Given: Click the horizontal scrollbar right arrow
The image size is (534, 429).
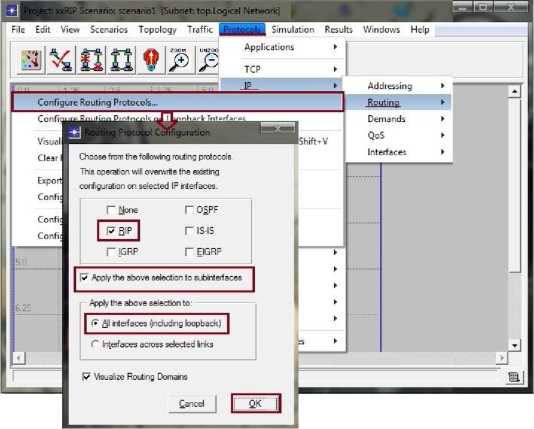Looking at the screenshot, I should pyautogui.click(x=501, y=358).
